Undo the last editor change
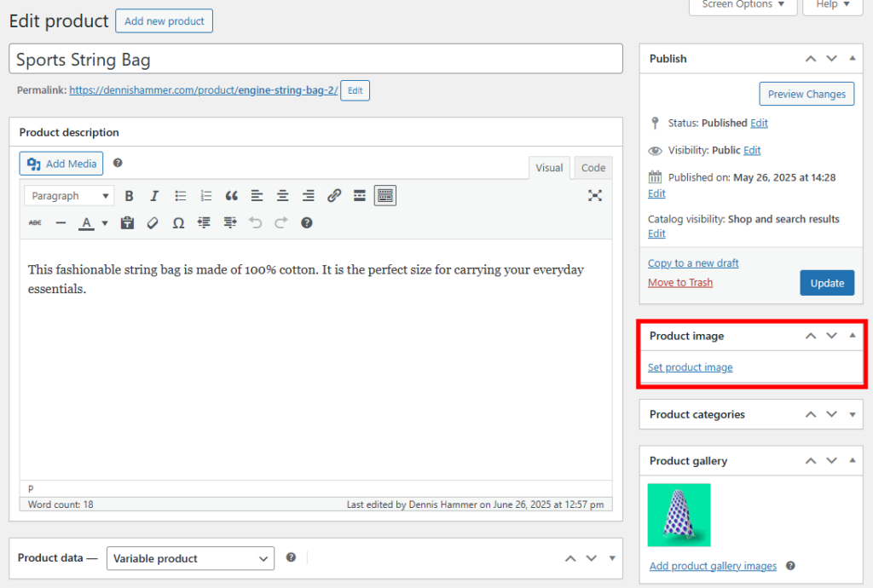The width and height of the screenshot is (873, 588). coord(255,222)
